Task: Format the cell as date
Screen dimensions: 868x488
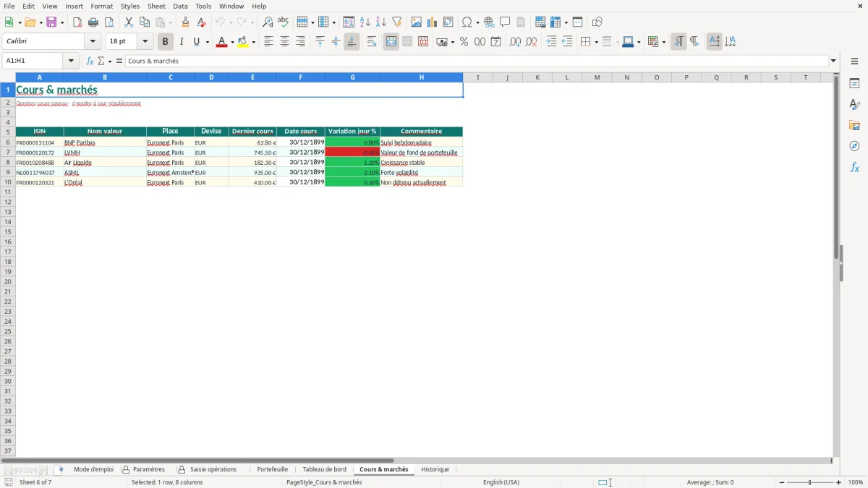Action: click(x=496, y=42)
